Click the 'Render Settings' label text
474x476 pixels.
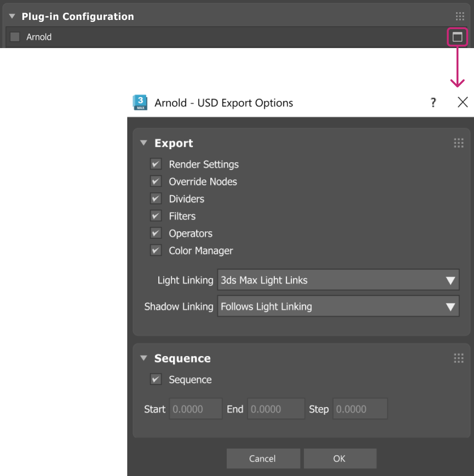(203, 165)
